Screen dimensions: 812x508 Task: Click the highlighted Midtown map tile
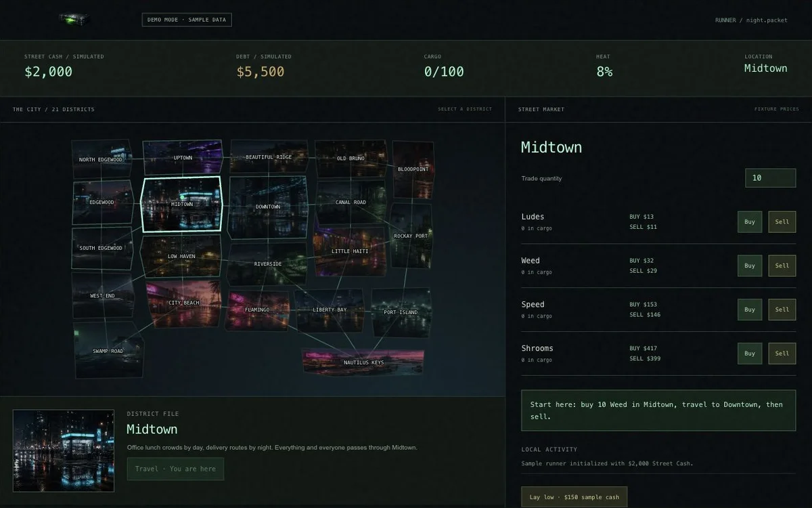click(x=181, y=204)
